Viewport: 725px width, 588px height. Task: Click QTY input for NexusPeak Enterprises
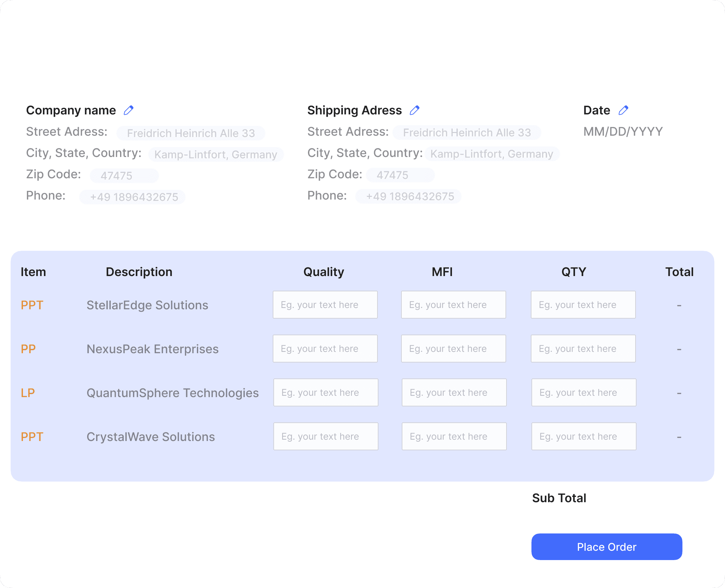(x=583, y=349)
